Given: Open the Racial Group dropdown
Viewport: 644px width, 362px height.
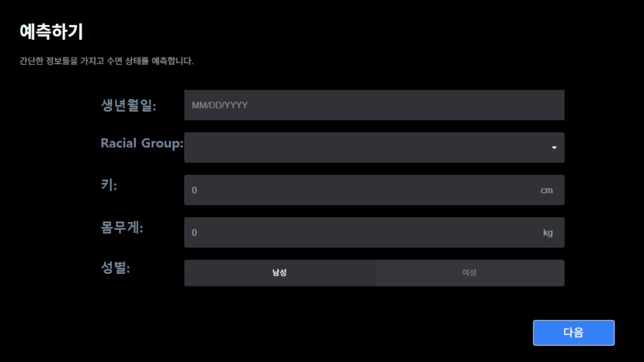Looking at the screenshot, I should (x=374, y=147).
